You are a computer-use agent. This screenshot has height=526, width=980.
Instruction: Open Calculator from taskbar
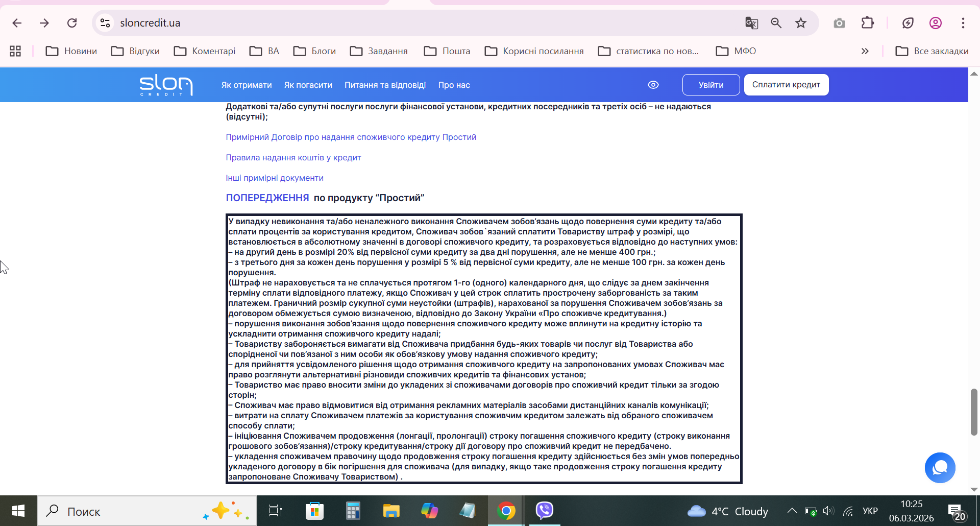353,511
